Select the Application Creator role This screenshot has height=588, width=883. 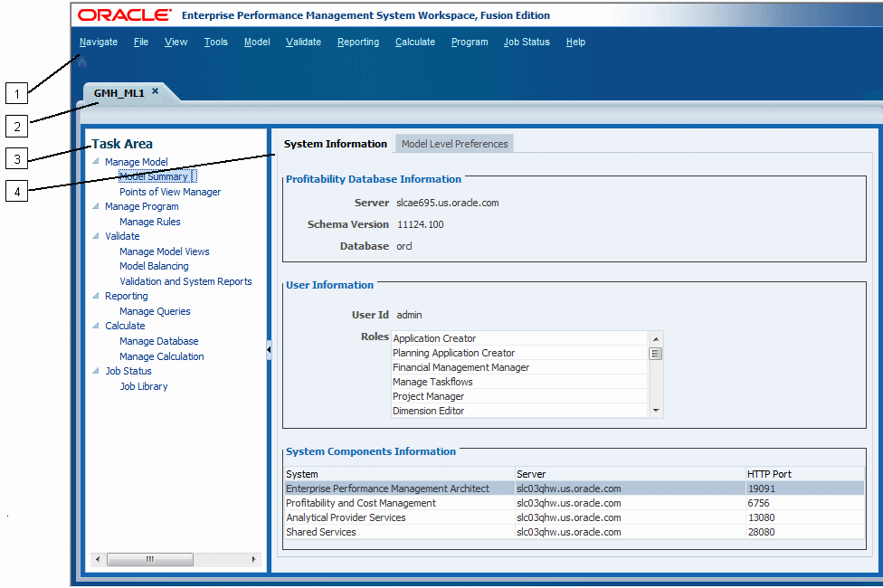(520, 338)
